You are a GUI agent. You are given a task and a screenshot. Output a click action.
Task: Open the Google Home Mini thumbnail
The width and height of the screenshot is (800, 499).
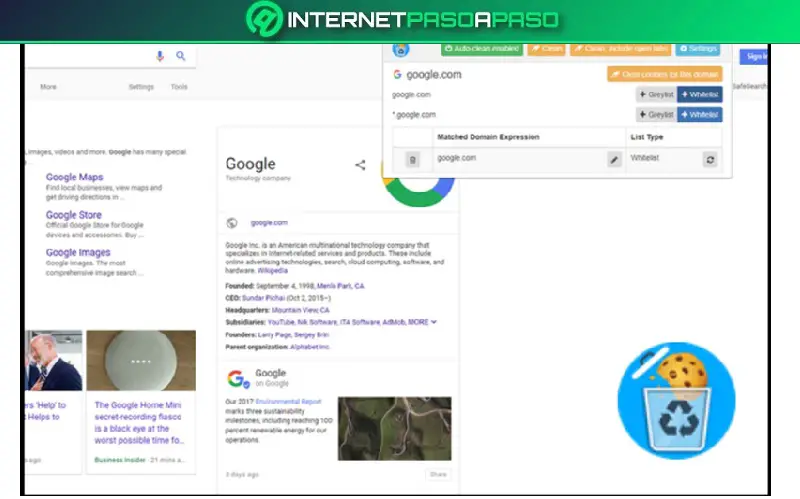(141, 360)
